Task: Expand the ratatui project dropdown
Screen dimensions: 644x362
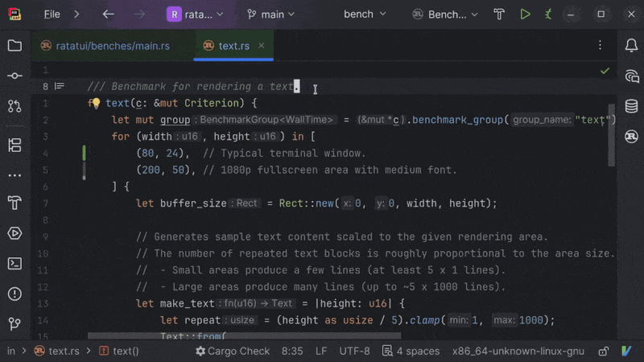Action: tap(195, 14)
